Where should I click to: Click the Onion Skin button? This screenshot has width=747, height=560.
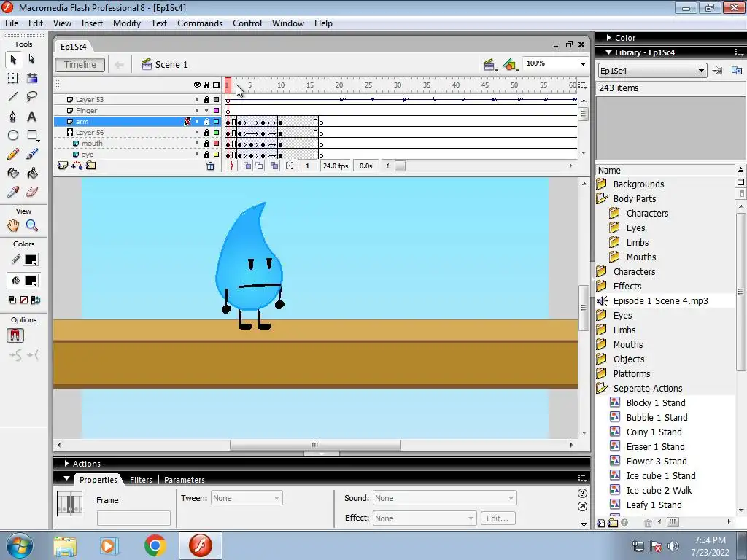click(247, 166)
